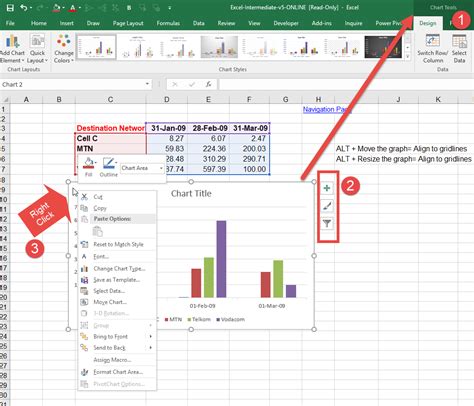Open the Outline dropdown arrow in mini toolbar
The height and width of the screenshot is (406, 474).
[116, 162]
